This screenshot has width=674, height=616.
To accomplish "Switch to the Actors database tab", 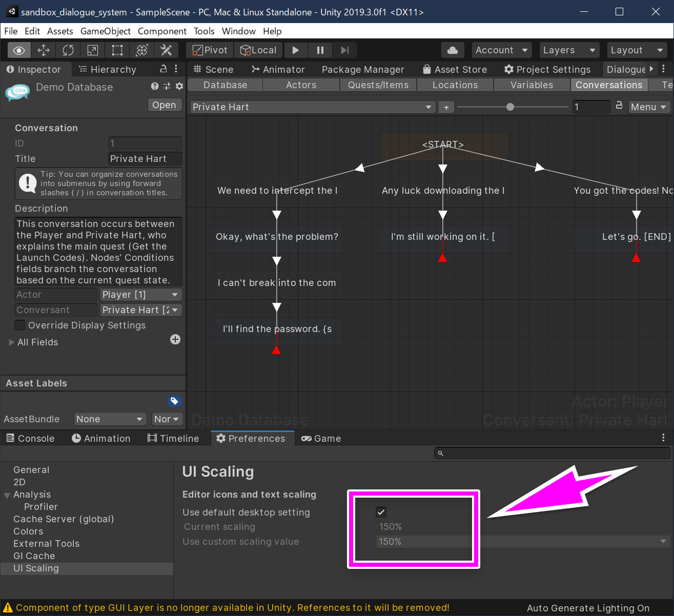I will (301, 85).
